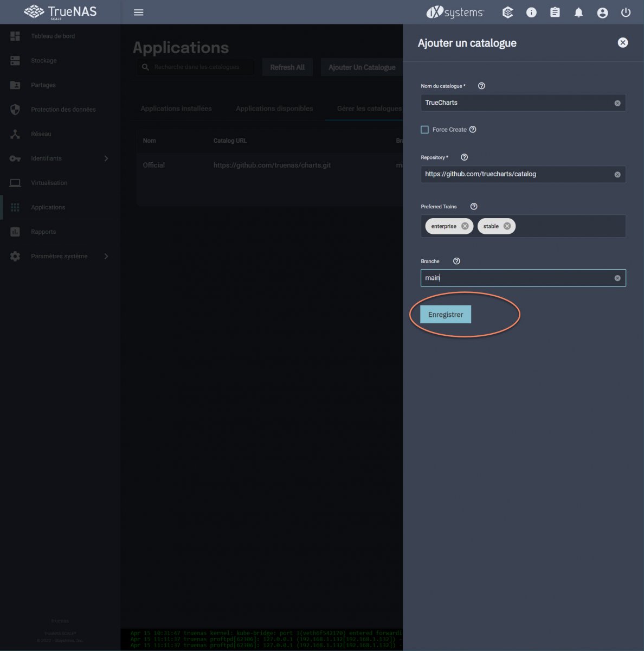Enable the Force Create checkbox

[425, 130]
